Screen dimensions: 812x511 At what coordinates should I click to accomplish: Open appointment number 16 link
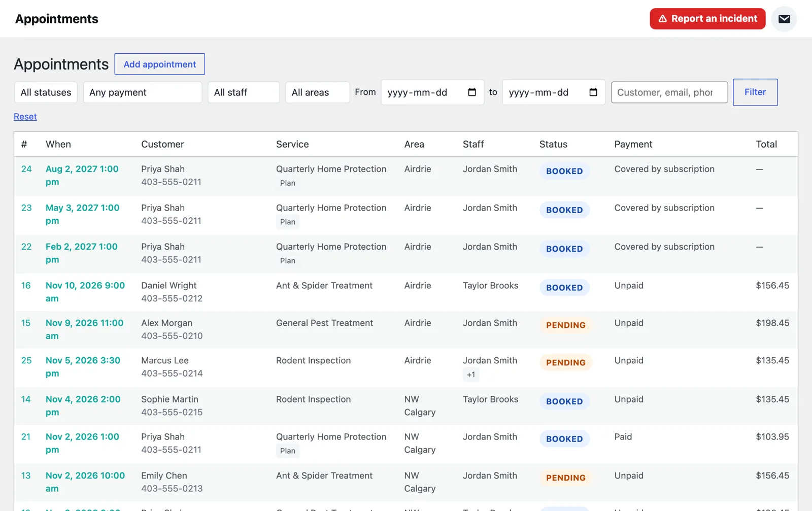point(26,286)
